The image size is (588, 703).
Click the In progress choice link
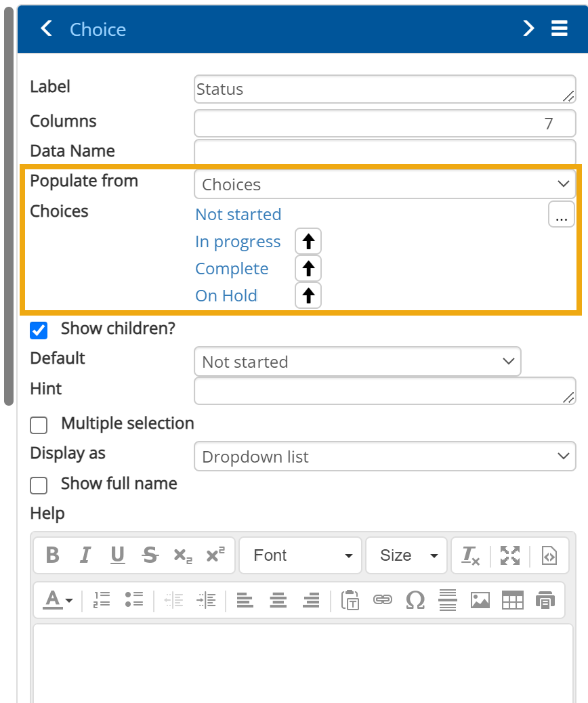[238, 242]
